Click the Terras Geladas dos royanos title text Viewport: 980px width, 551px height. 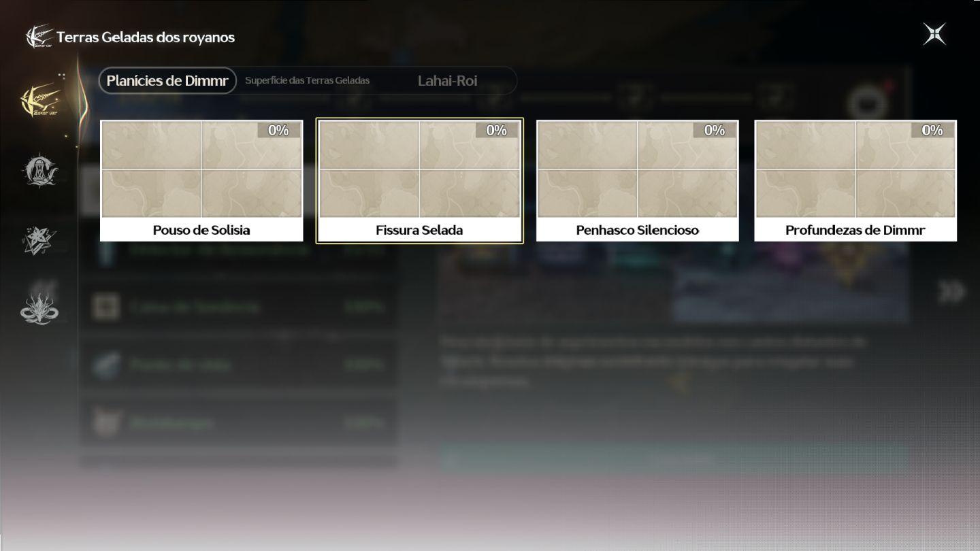click(x=146, y=37)
